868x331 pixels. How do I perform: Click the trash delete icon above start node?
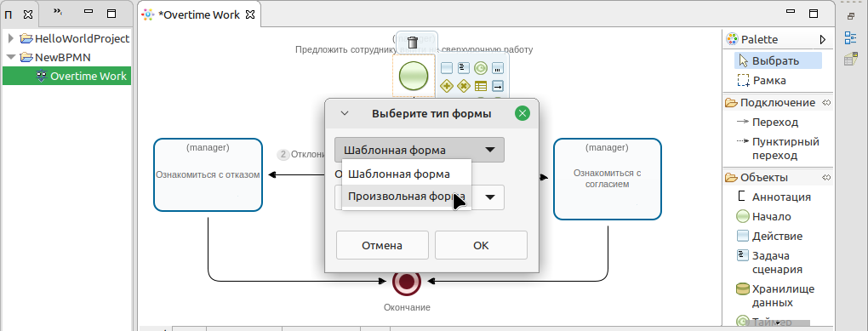[413, 42]
